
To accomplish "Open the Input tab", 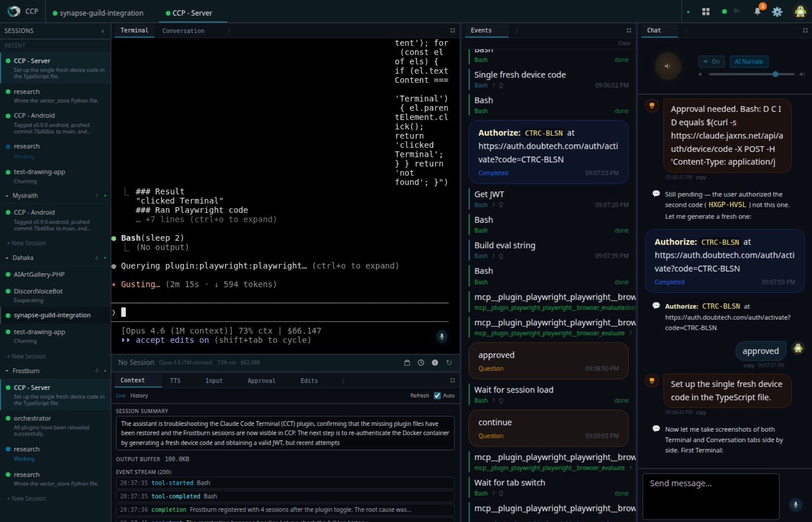I will click(214, 381).
